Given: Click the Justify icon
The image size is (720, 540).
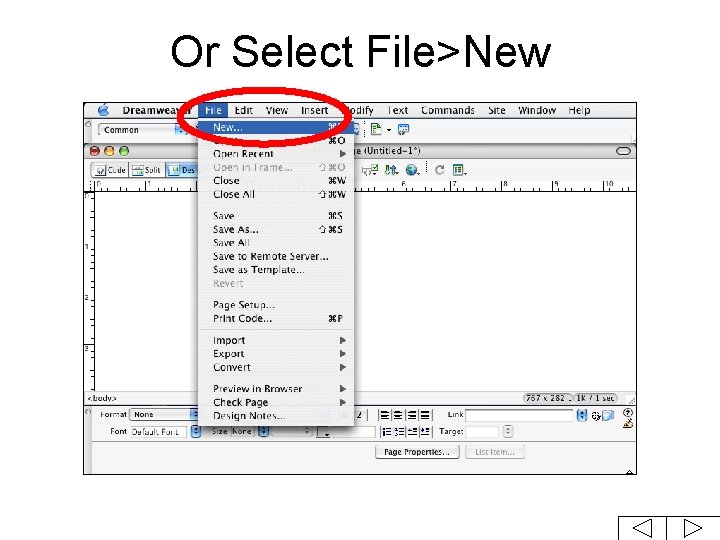Looking at the screenshot, I should [x=425, y=416].
